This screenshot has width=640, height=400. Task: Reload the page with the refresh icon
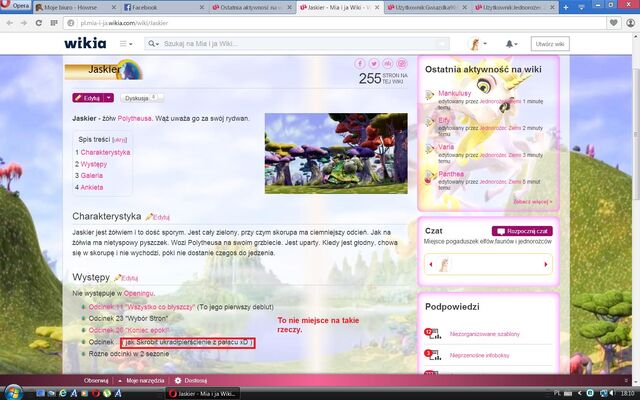[x=38, y=23]
